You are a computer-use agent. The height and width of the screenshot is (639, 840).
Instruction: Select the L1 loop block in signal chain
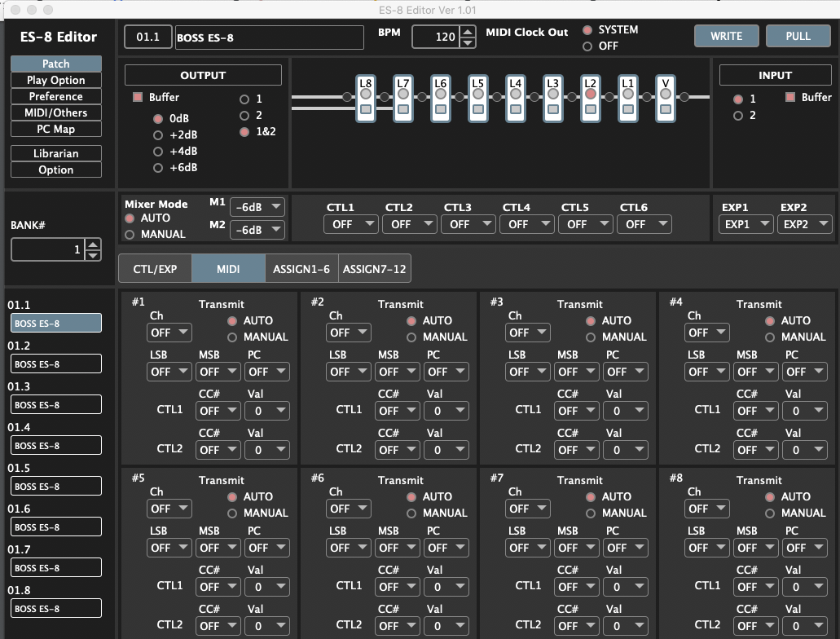coord(628,98)
